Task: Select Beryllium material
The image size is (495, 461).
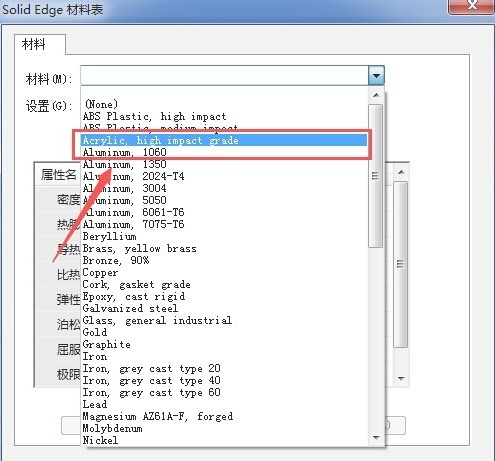Action: 225,236
